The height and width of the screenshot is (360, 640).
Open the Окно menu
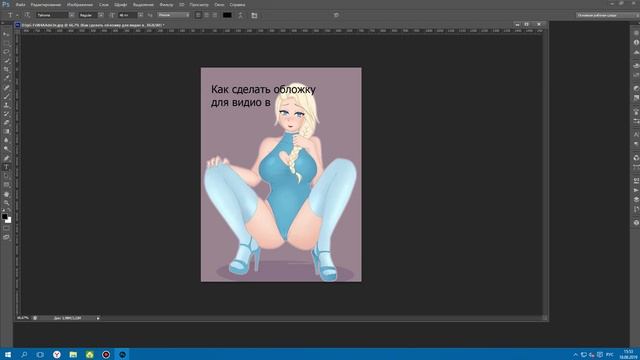click(219, 4)
